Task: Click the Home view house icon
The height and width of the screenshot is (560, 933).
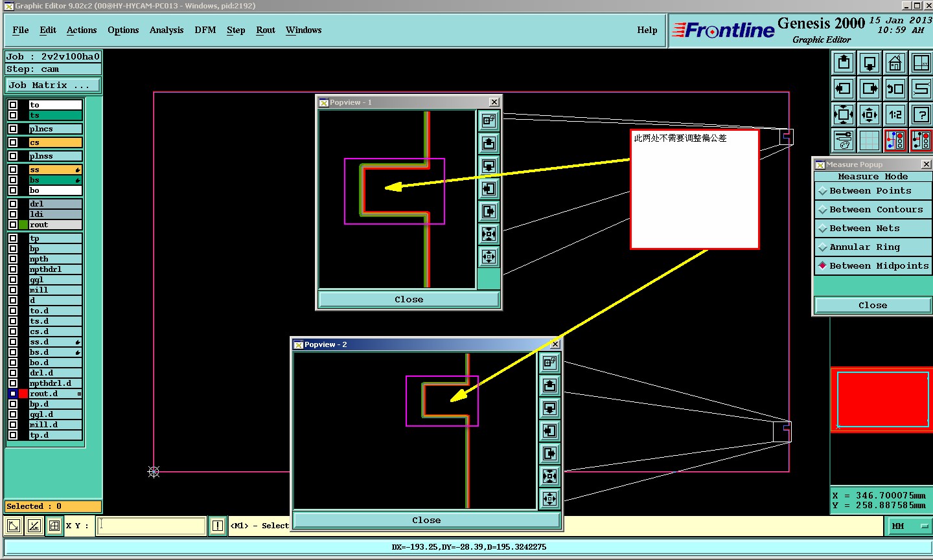Action: (x=895, y=63)
